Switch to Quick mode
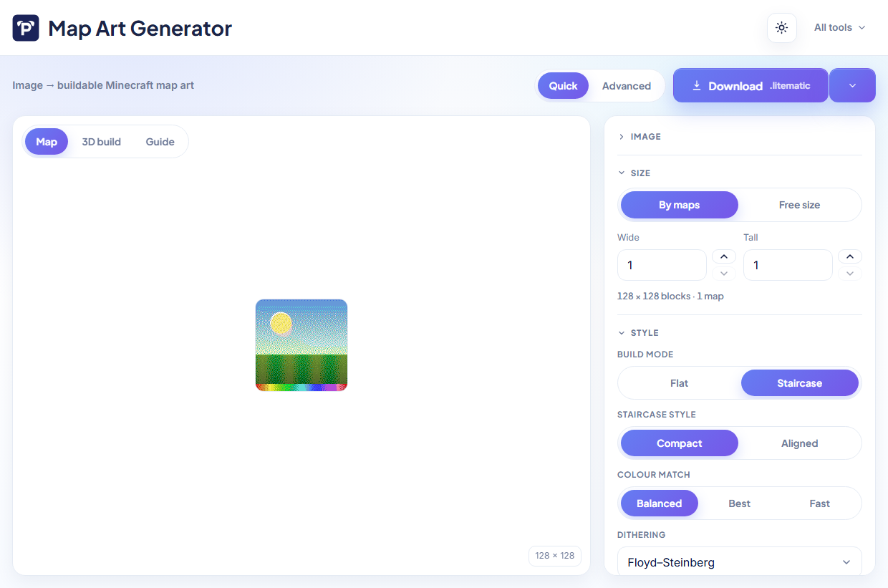Viewport: 888px width, 588px height. (563, 86)
